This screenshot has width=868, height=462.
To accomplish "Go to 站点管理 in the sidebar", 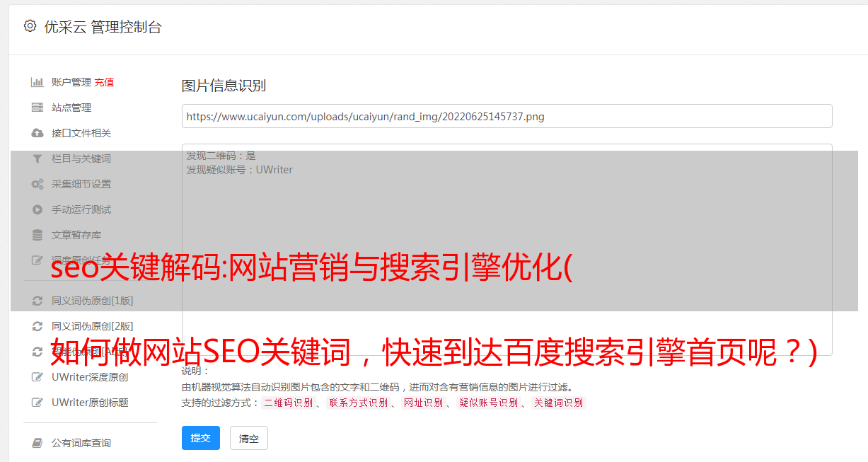I will (71, 108).
